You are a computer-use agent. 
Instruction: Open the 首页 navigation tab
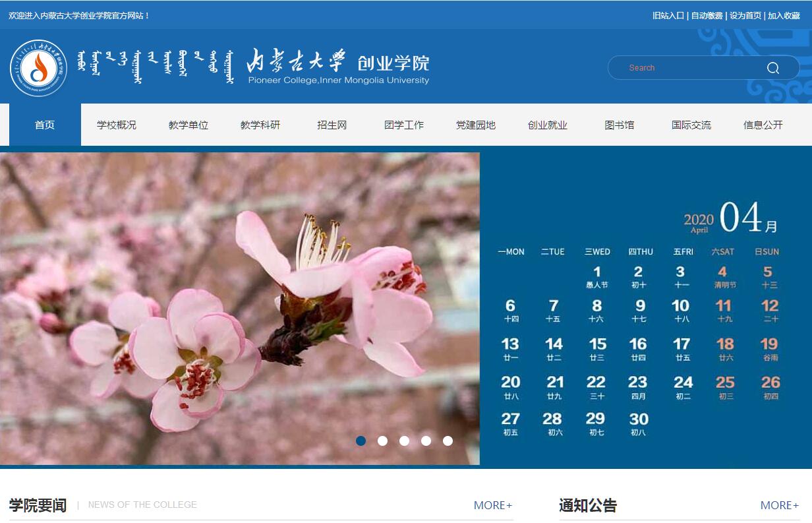(x=45, y=125)
